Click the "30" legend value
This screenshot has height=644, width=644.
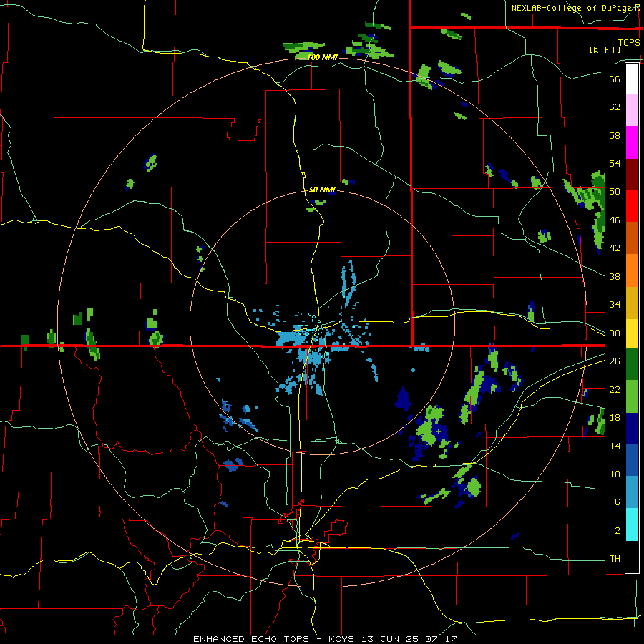tap(615, 333)
